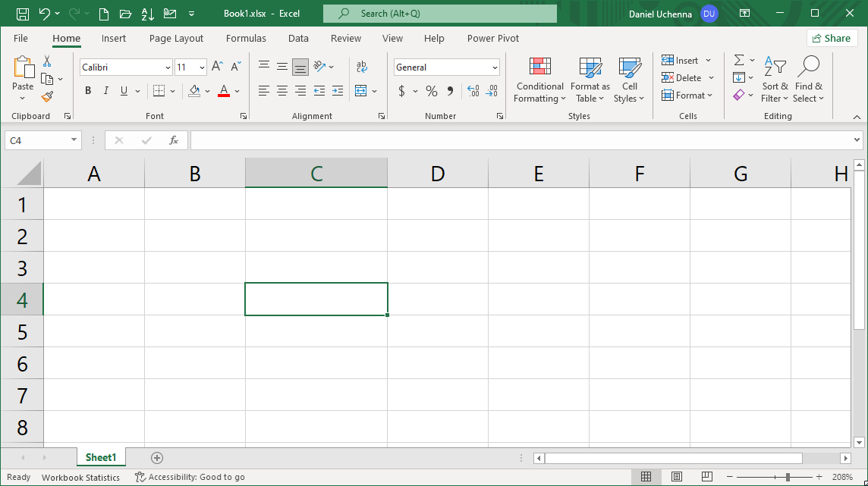868x486 pixels.
Task: Toggle Italic formatting
Action: [x=106, y=91]
